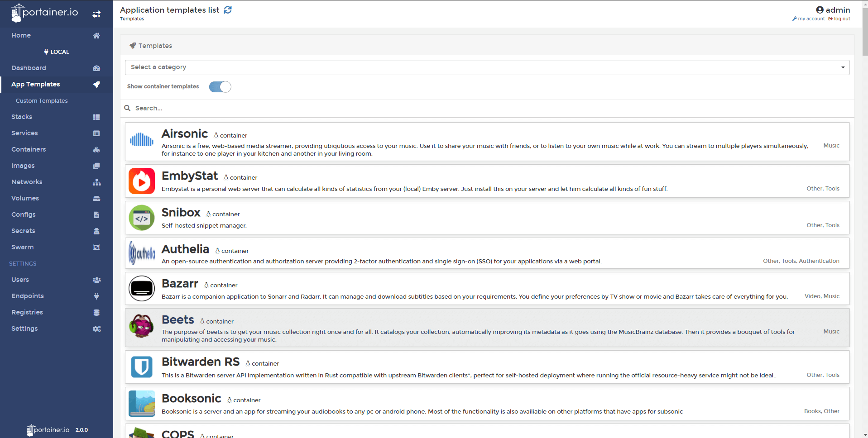Screen dimensions: 868x438
Task: Open the Airsonic template title
Action: [185, 134]
